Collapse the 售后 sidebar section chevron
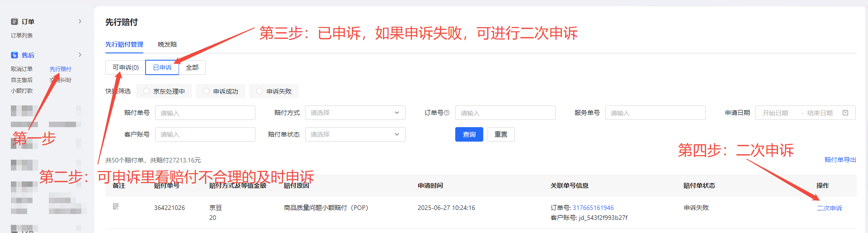868x233 pixels. [x=80, y=55]
